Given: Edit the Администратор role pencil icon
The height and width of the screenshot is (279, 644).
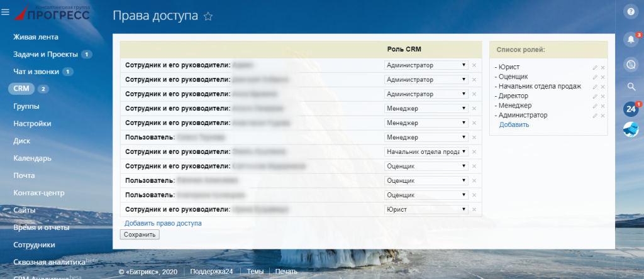Looking at the screenshot, I should [595, 116].
